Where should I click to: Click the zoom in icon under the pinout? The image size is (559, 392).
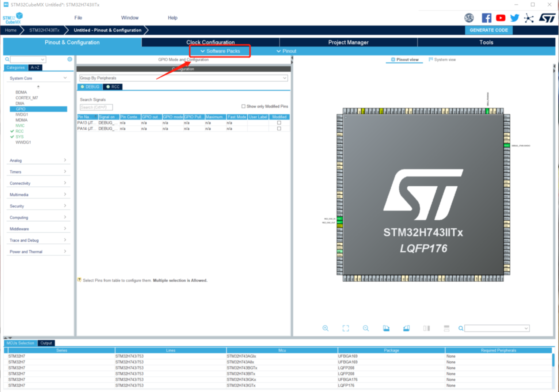326,328
